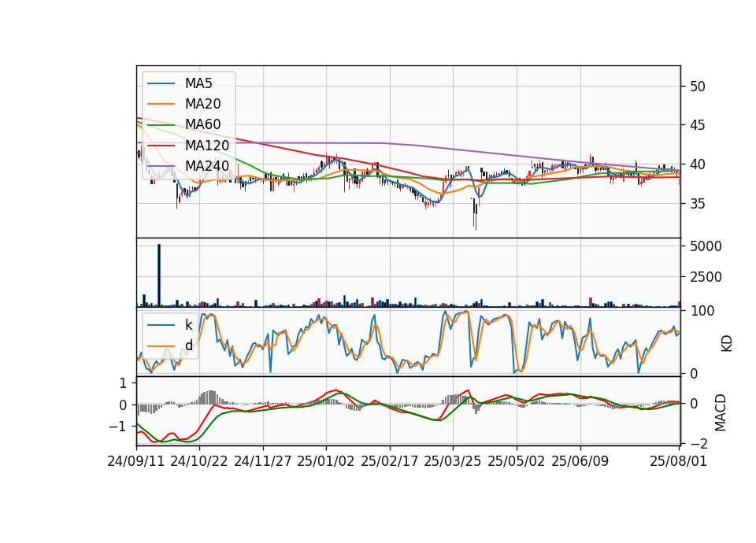Click the red MA120 legend line sample

pos(161,145)
